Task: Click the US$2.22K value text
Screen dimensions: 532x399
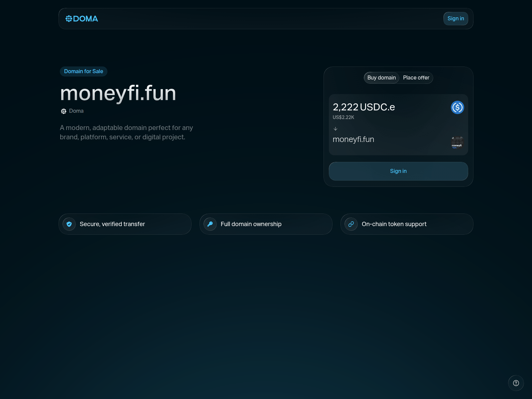Action: 343,117
